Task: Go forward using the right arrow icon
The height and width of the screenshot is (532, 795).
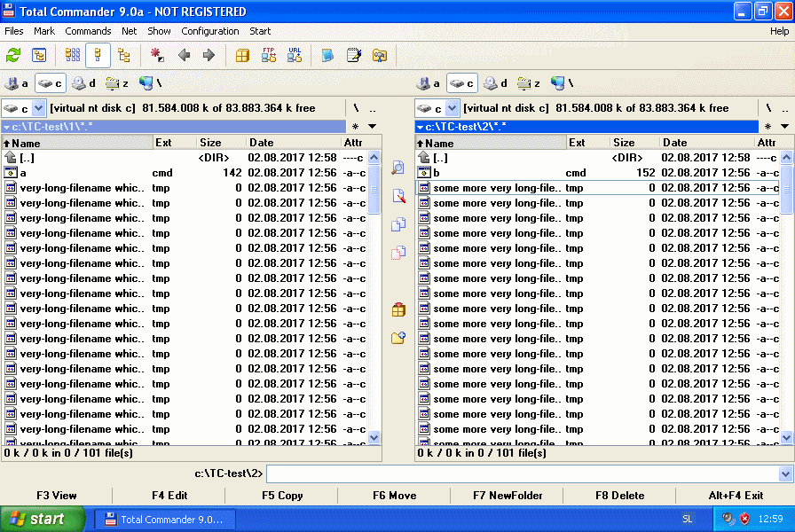Action: [209, 55]
